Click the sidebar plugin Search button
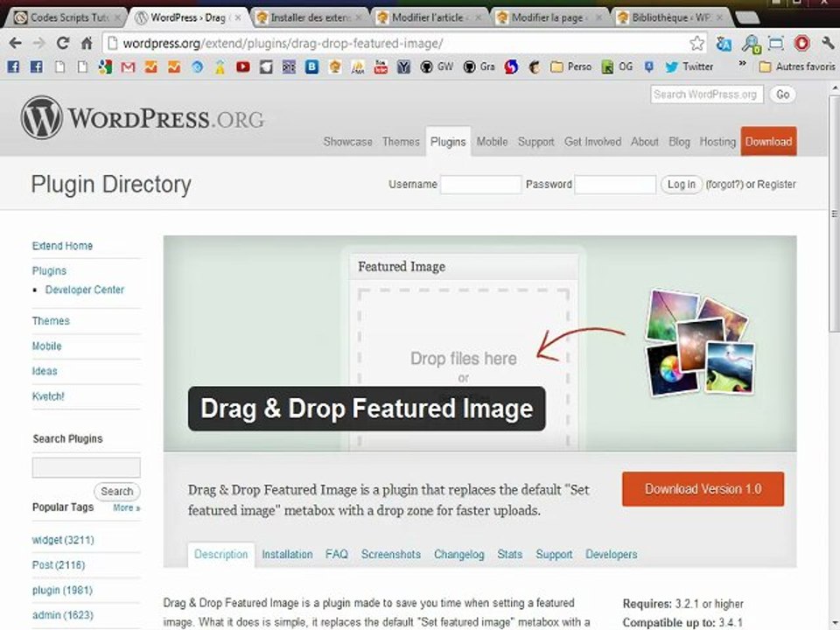The height and width of the screenshot is (630, 840). 116,491
